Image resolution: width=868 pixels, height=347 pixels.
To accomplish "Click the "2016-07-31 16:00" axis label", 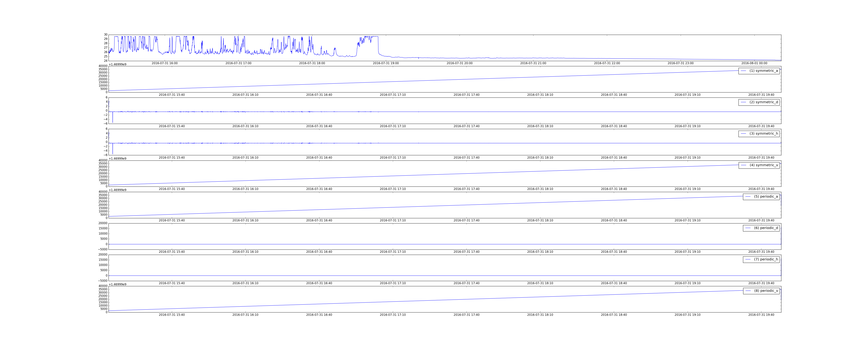I will 164,63.
